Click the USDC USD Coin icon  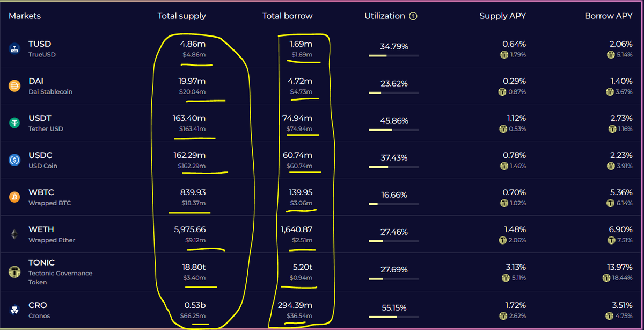pyautogui.click(x=14, y=160)
